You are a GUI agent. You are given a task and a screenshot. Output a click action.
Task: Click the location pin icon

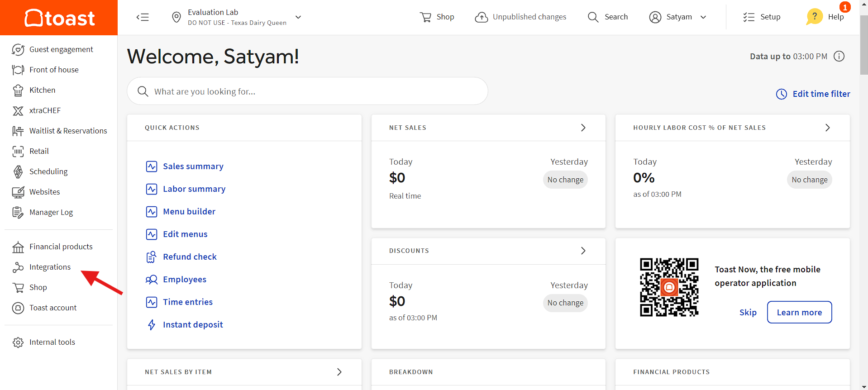pyautogui.click(x=176, y=17)
